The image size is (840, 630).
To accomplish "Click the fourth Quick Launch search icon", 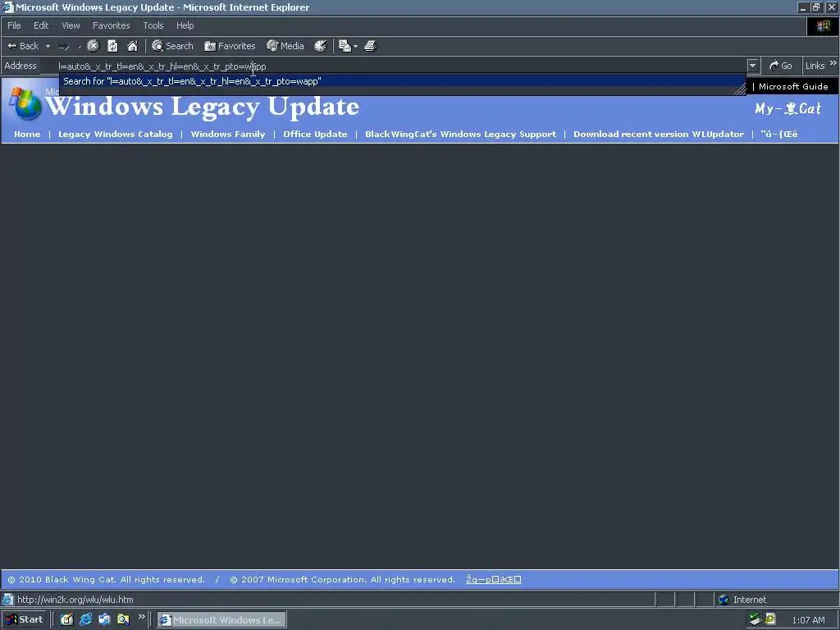I will click(123, 620).
